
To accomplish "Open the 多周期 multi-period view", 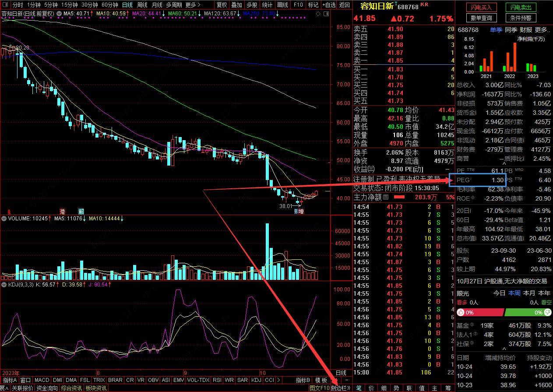I will coord(174,5).
